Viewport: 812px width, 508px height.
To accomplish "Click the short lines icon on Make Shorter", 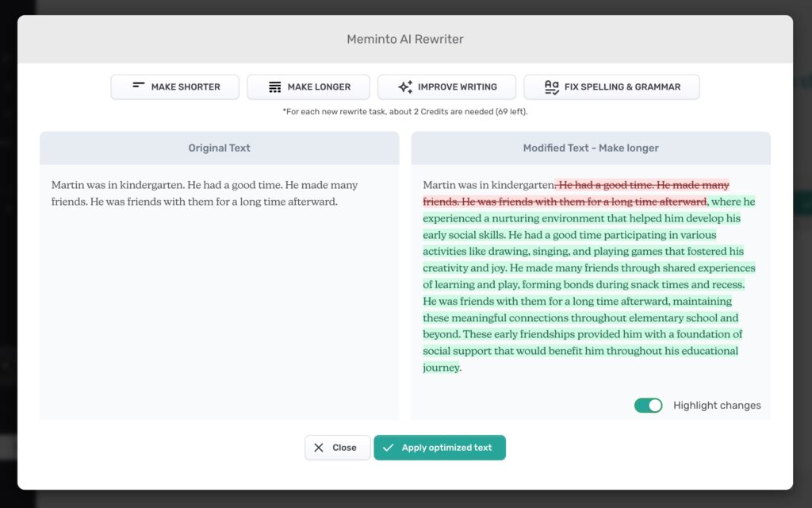I will point(138,85).
